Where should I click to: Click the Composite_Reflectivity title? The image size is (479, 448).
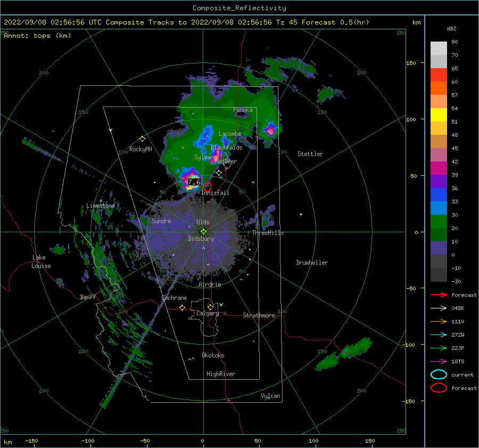pos(240,8)
